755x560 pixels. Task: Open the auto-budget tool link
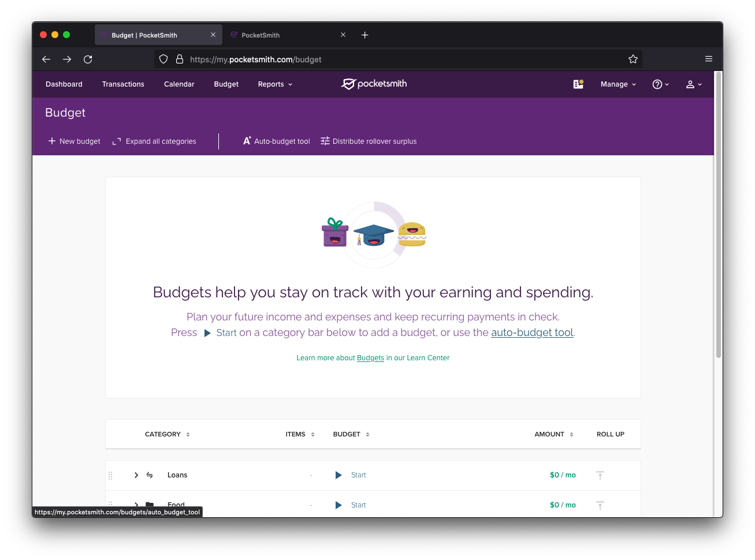(531, 333)
